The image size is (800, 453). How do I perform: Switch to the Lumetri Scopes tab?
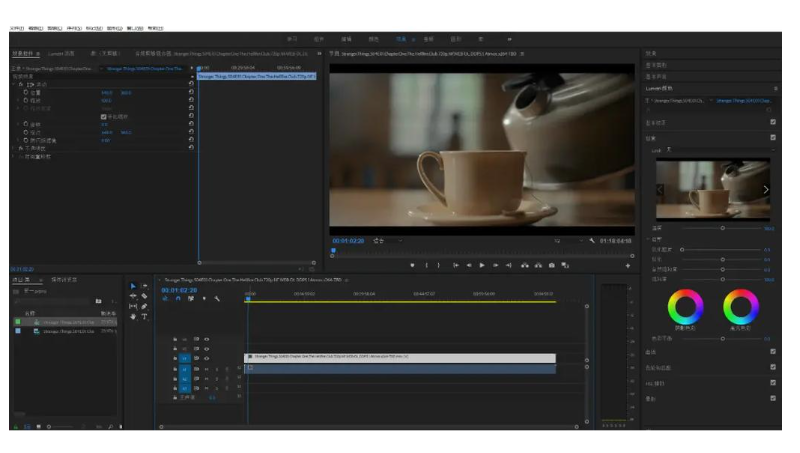[x=61, y=54]
